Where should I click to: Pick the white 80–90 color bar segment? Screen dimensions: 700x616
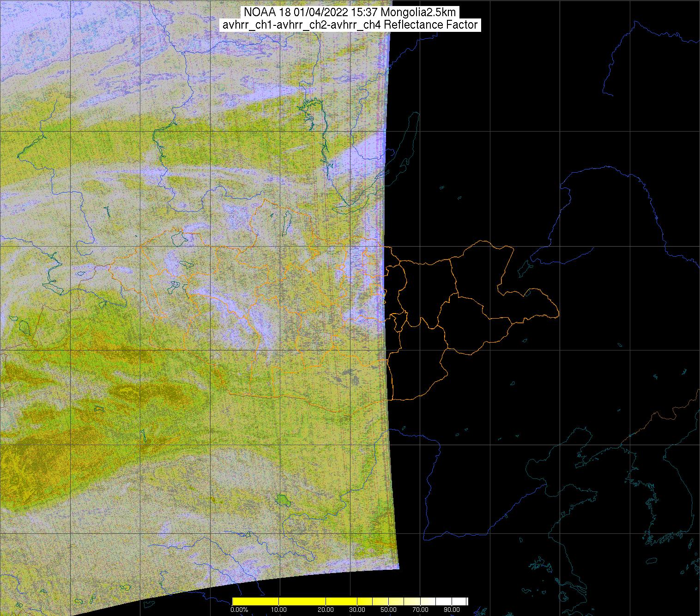[443, 601]
